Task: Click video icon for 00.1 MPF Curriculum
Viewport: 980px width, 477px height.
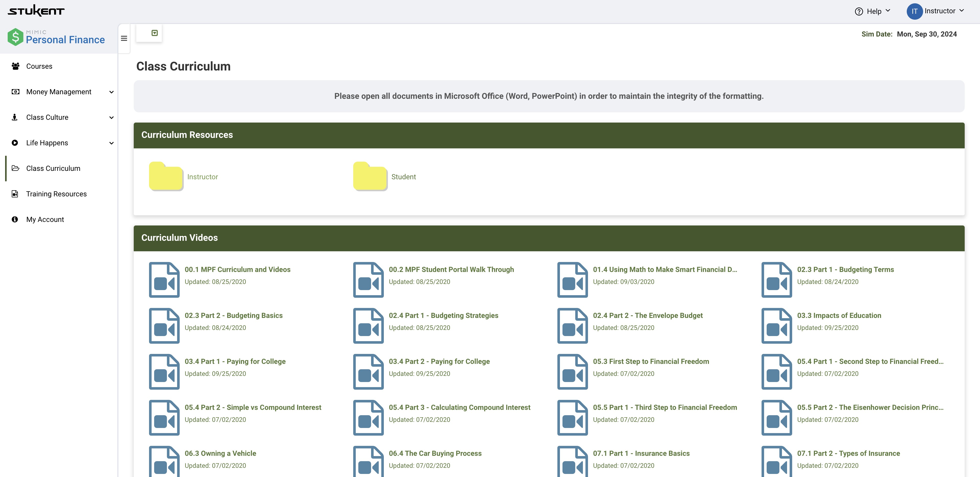Action: coord(164,280)
